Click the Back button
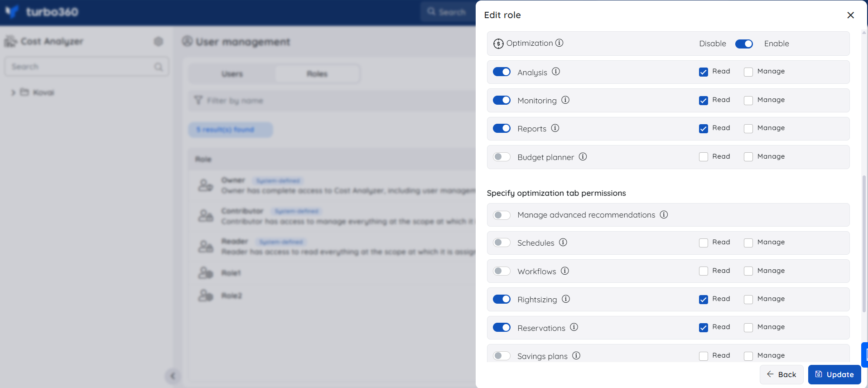 781,374
